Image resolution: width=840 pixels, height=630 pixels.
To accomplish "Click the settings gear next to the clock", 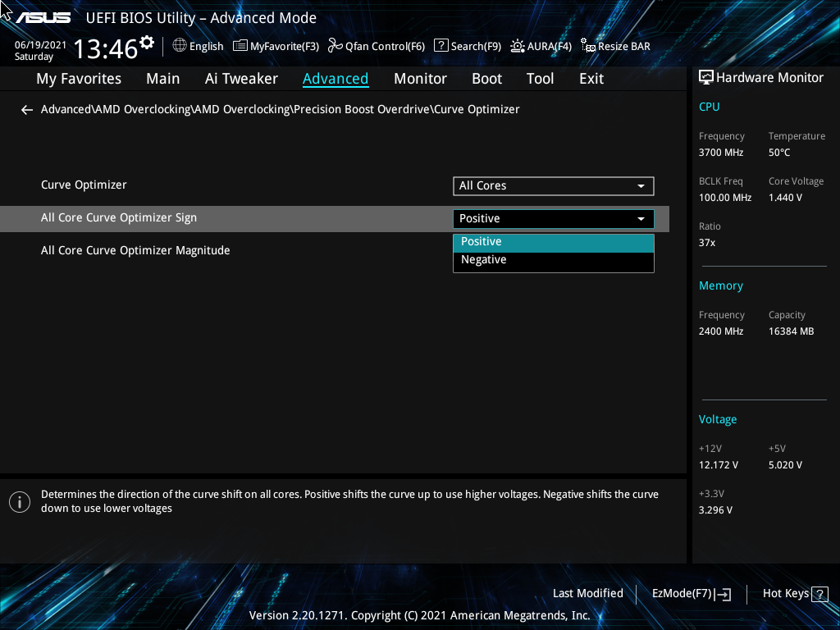I will pyautogui.click(x=147, y=41).
